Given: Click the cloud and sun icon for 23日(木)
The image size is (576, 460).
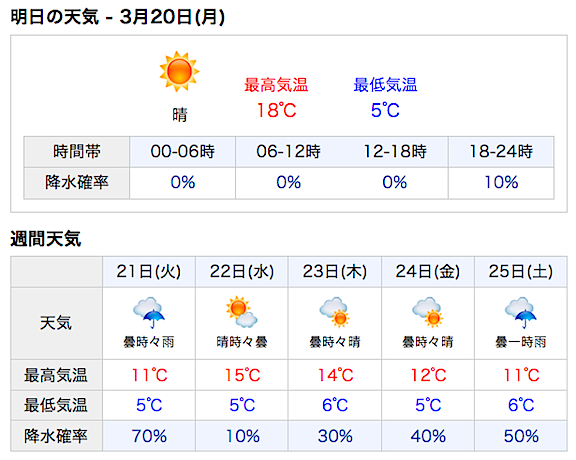Looking at the screenshot, I should [x=335, y=312].
